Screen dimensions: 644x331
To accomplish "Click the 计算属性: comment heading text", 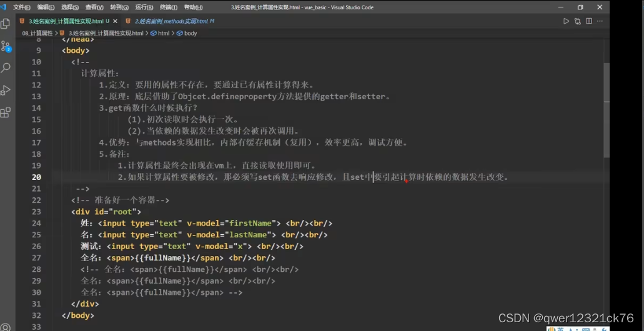I will coord(100,74).
